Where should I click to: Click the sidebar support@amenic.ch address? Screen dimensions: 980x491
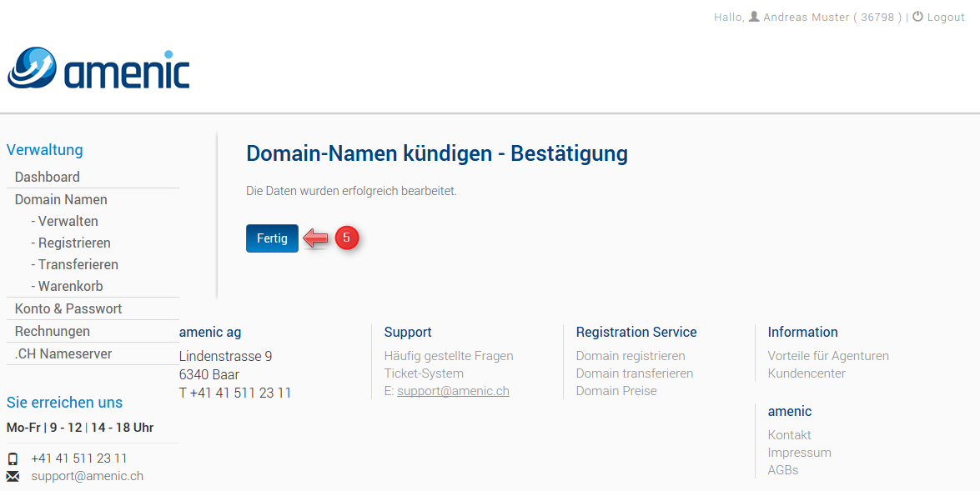coord(88,476)
